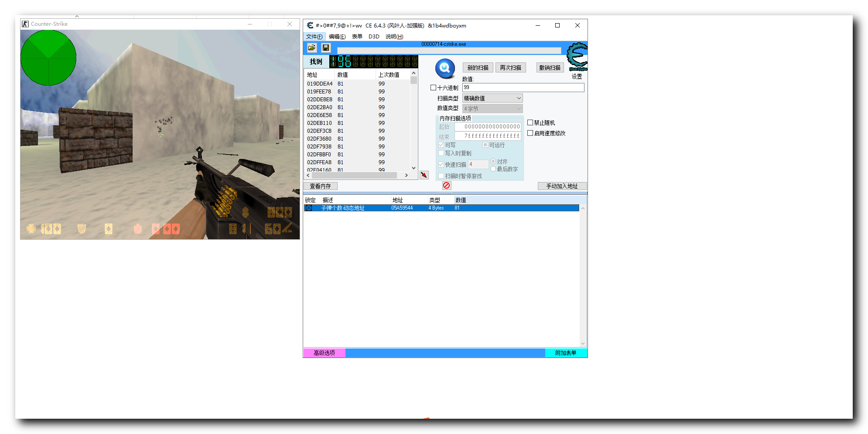Enable 禁止随机 checkbox
The image size is (868, 434).
[x=530, y=123]
